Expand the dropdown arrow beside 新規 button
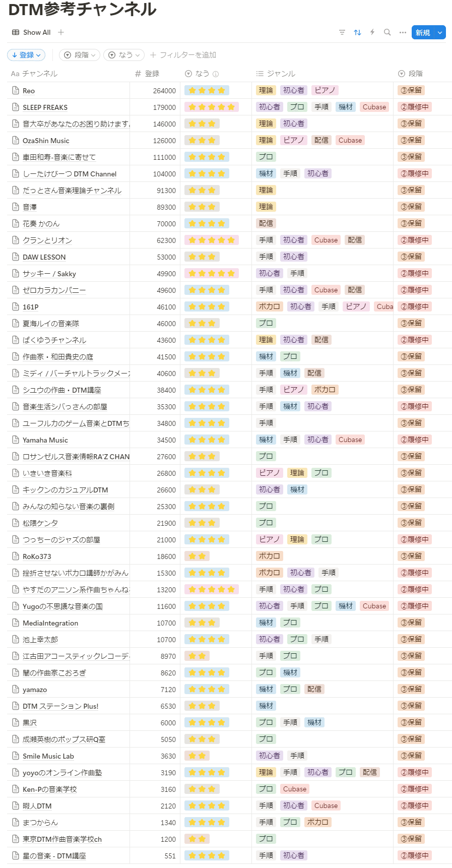Viewport: 452px width, 868px height. pyautogui.click(x=440, y=32)
